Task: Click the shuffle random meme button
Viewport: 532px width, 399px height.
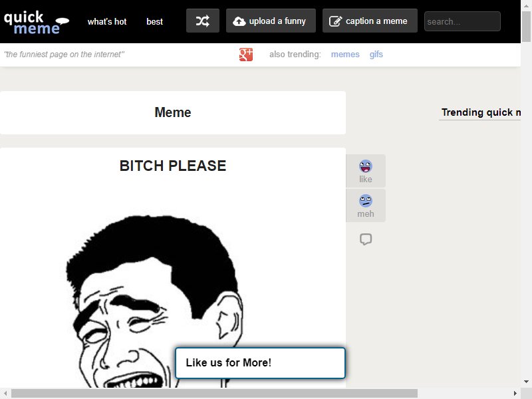Action: 203,21
